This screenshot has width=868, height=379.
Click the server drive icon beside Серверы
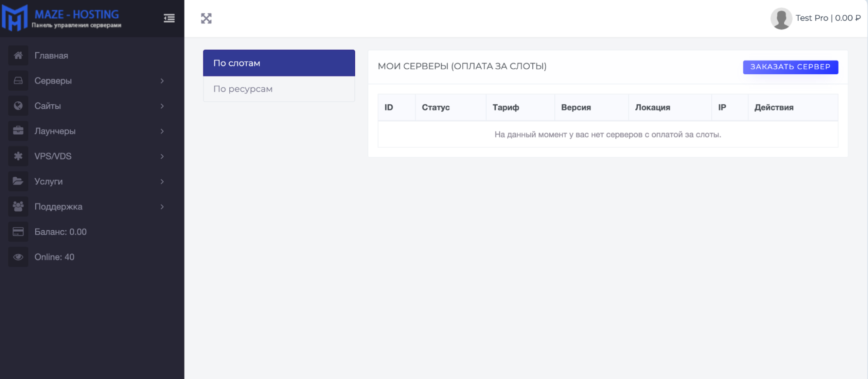click(18, 81)
